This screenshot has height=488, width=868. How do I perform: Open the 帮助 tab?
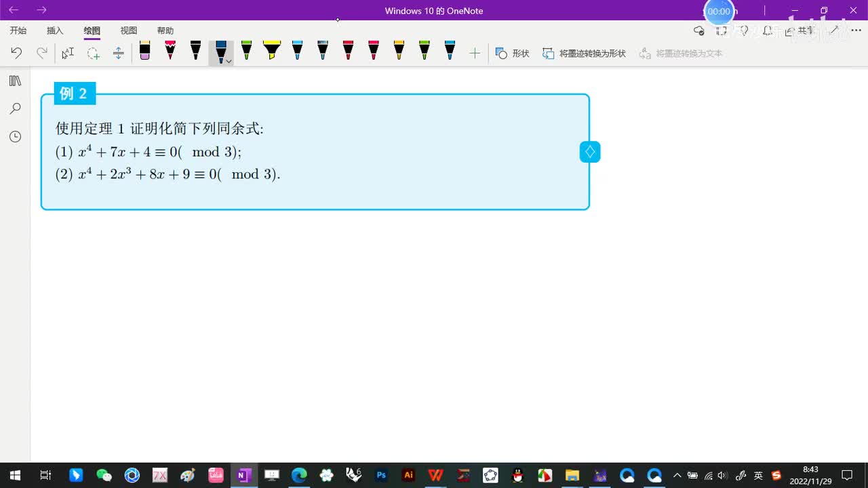pyautogui.click(x=165, y=30)
